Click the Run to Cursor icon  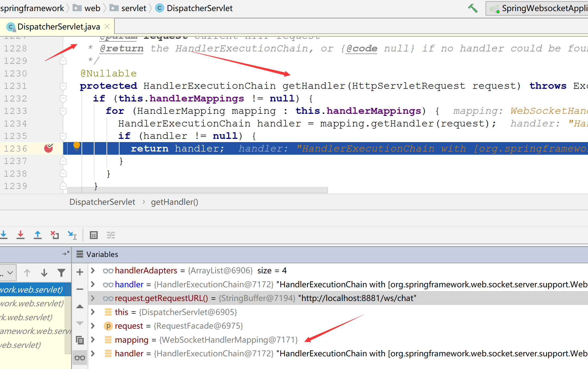click(x=72, y=235)
